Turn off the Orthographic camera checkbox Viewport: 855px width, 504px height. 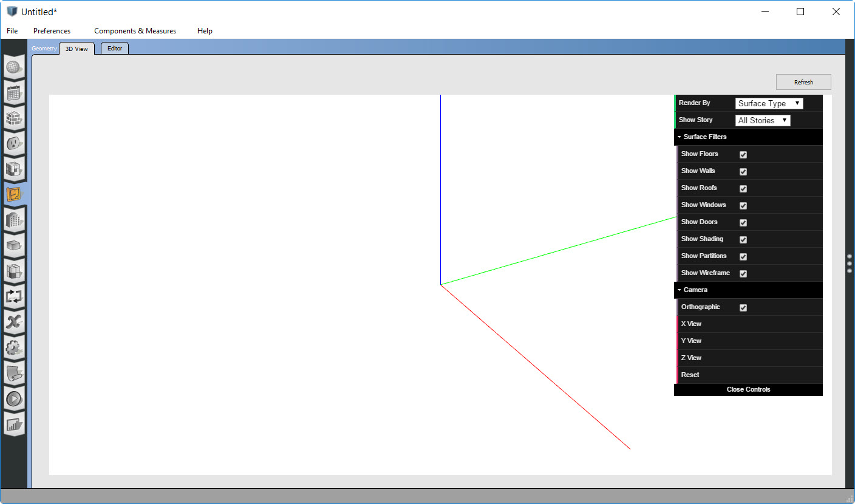click(743, 307)
